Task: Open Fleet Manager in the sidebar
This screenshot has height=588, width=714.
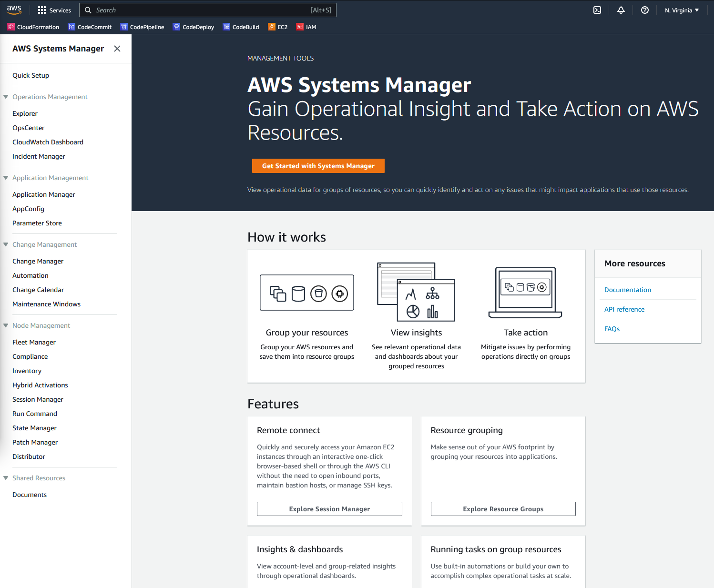Action: click(34, 342)
